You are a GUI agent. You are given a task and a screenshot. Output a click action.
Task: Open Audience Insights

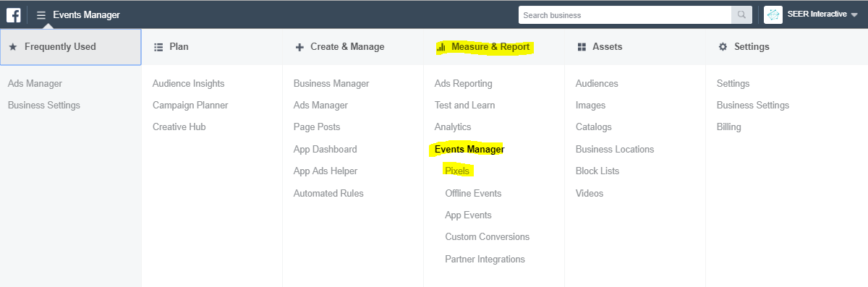[x=188, y=83]
